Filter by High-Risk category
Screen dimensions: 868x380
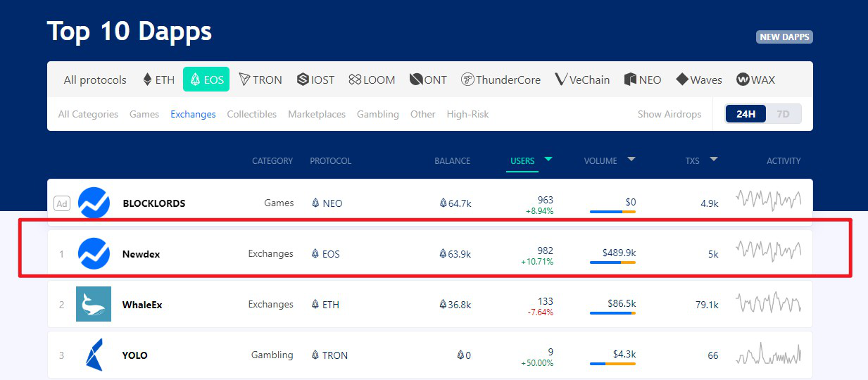(467, 114)
